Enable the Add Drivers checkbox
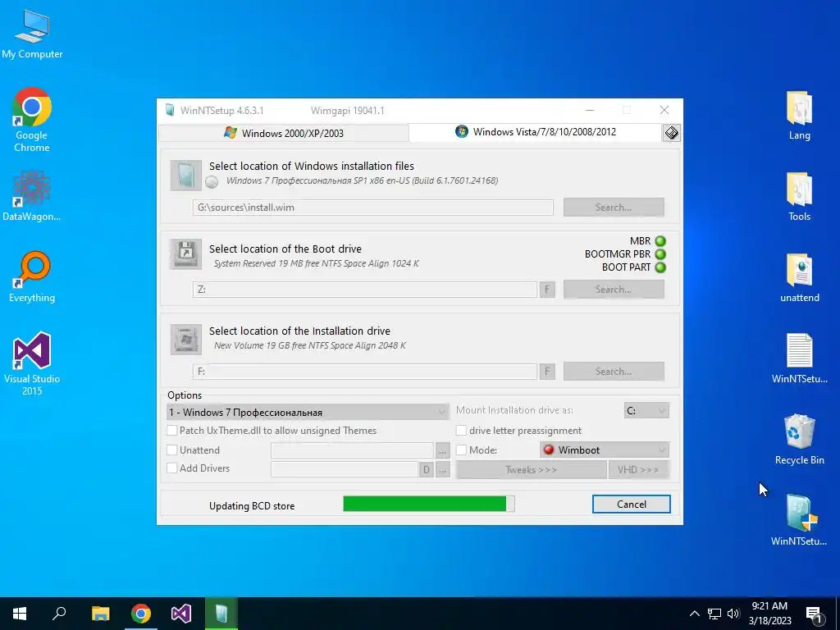 pos(172,468)
